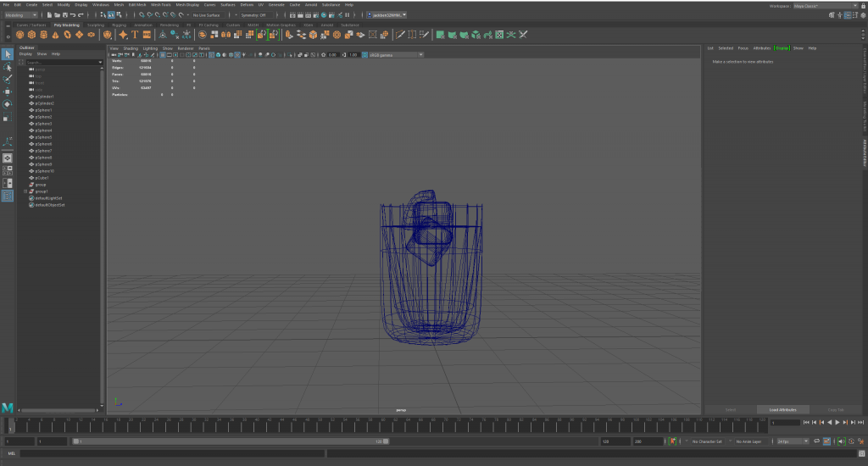The width and height of the screenshot is (868, 466).
Task: Choose the Type tool T icon
Action: (x=135, y=35)
